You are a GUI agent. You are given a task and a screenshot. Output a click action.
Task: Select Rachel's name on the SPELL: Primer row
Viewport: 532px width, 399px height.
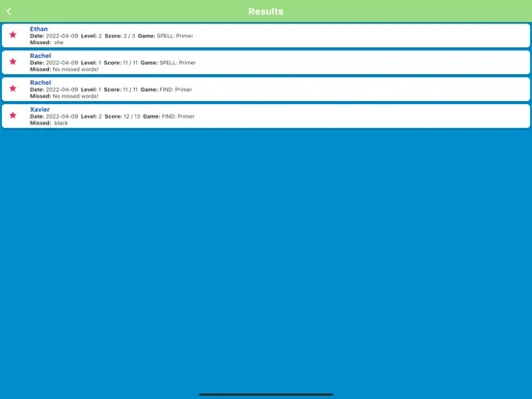[x=40, y=56]
